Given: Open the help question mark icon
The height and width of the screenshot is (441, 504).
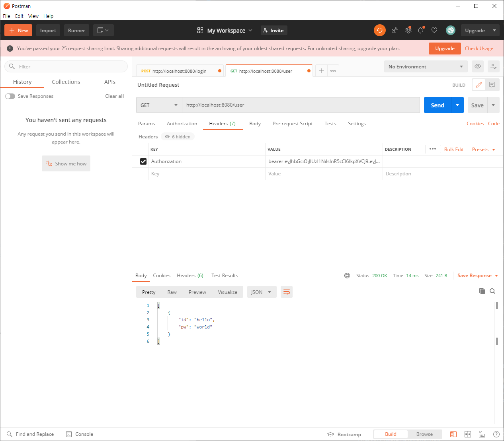Looking at the screenshot, I should [496, 434].
